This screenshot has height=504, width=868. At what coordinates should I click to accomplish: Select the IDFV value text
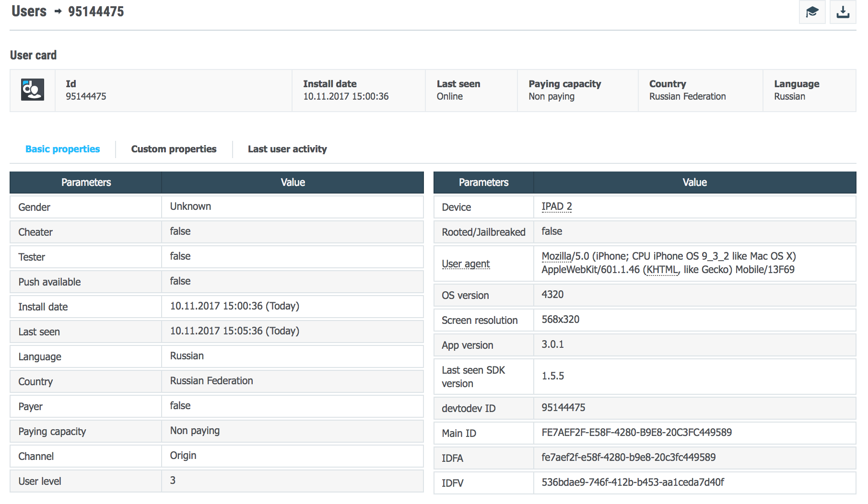point(633,482)
